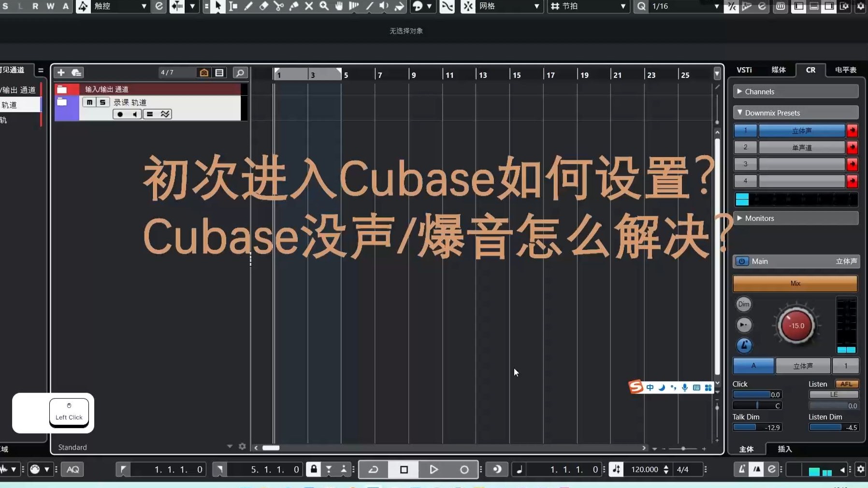868x488 pixels.
Task: Toggle the Dim button in Control Room
Action: point(743,304)
